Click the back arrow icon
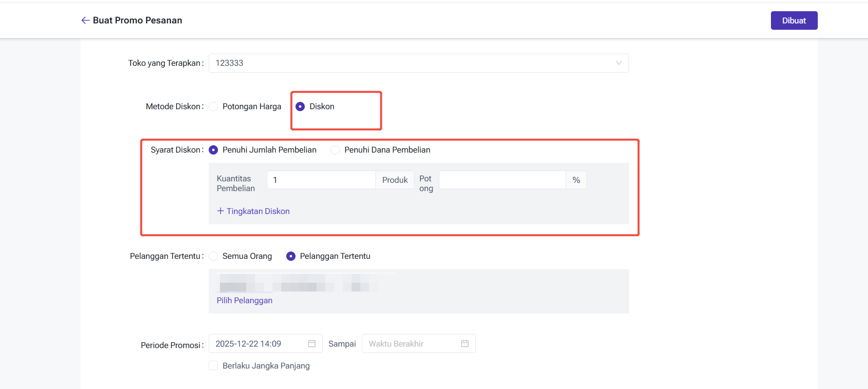This screenshot has height=389, width=868. click(x=85, y=20)
